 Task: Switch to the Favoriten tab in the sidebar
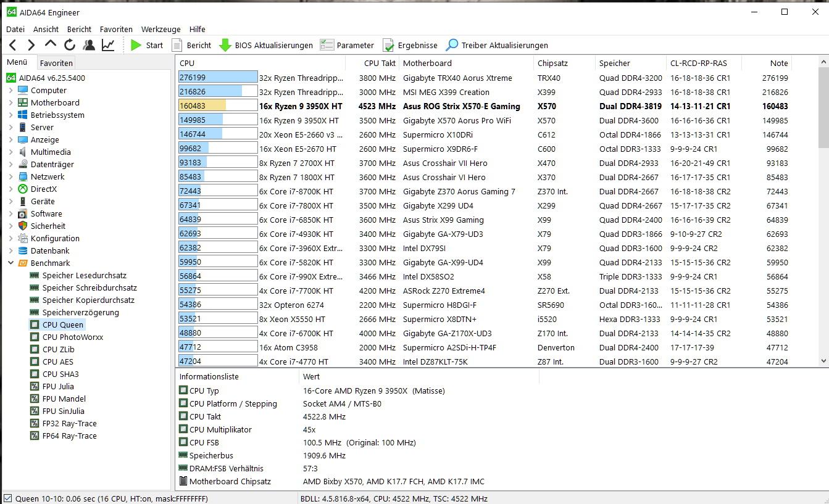[56, 63]
